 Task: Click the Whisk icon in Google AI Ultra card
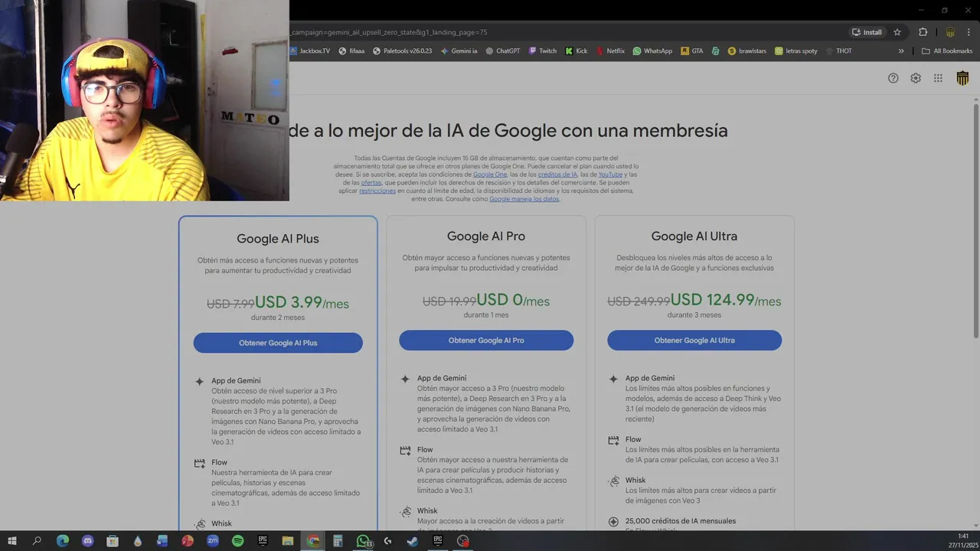pyautogui.click(x=613, y=481)
